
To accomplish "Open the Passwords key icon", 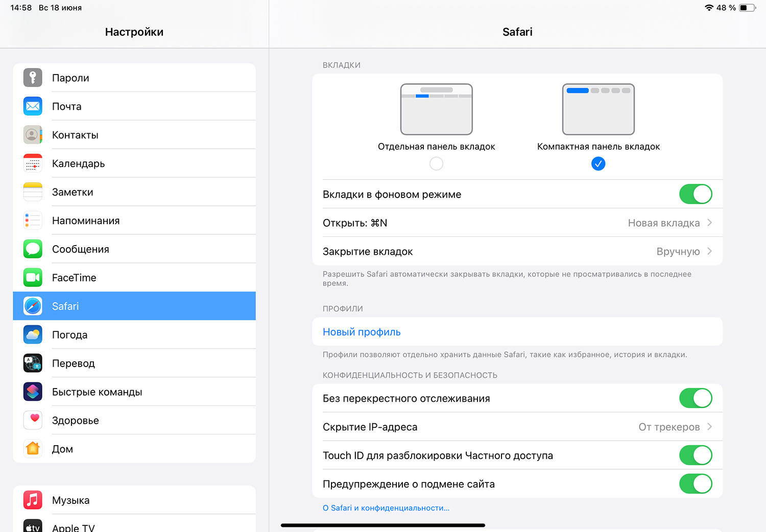I will pyautogui.click(x=33, y=78).
